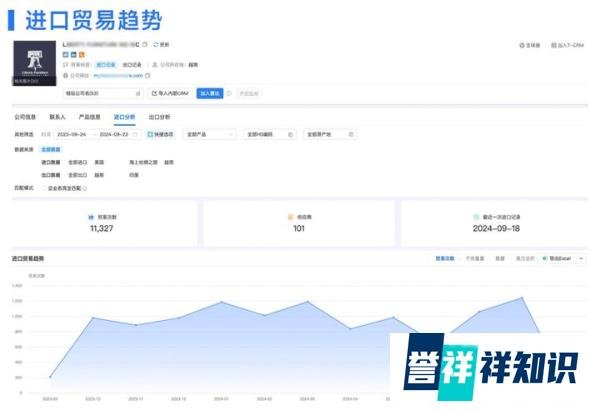Select the 交易次数 chart metric tab
Viewport: 600px width, 411px height.
click(x=445, y=259)
